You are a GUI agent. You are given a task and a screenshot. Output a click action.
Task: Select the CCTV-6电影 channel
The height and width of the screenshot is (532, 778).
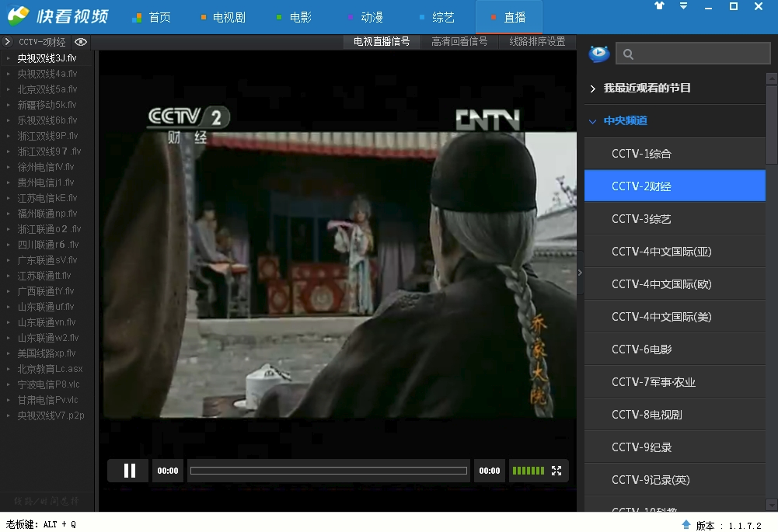(x=642, y=349)
